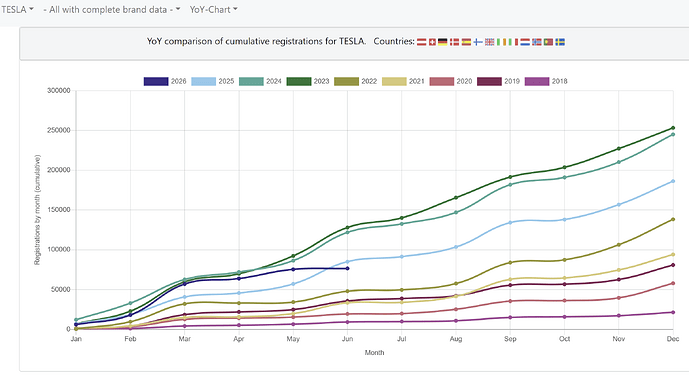Click the 'Dec' x-axis label
The height and width of the screenshot is (376, 689).
[673, 339]
